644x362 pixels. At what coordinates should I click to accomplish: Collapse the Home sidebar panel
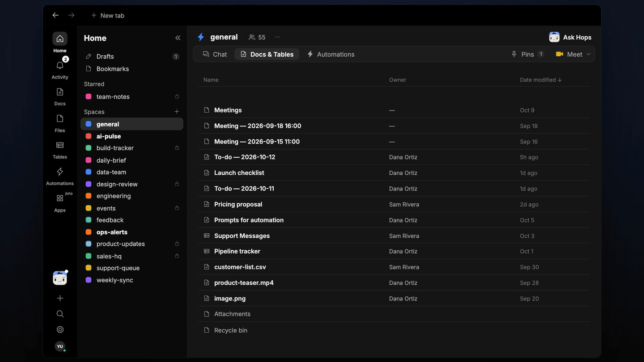[x=178, y=38]
